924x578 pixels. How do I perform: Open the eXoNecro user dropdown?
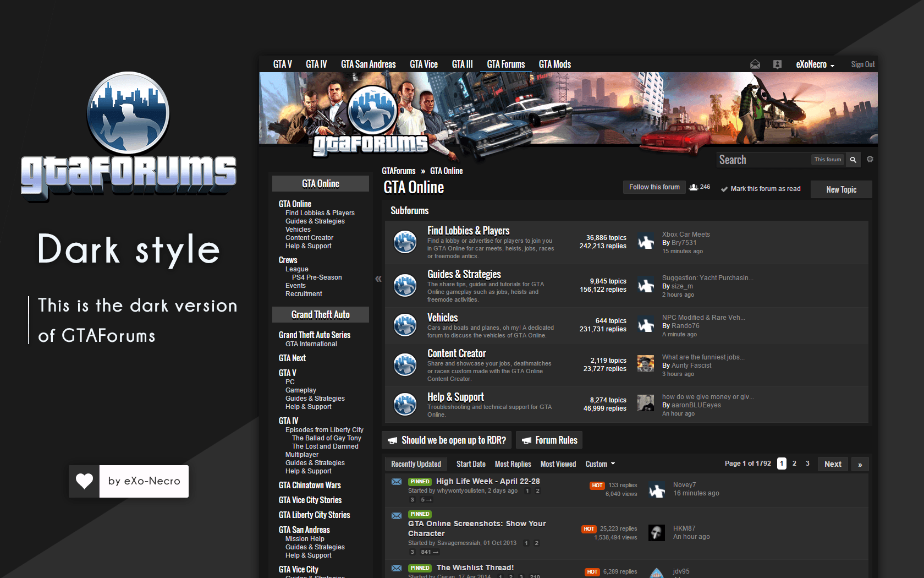[816, 64]
